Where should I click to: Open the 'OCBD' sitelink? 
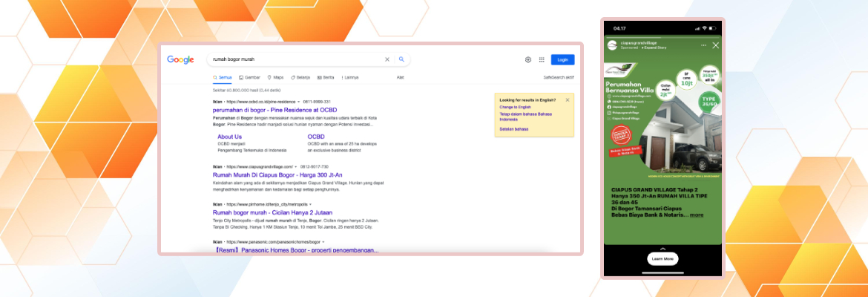click(316, 137)
